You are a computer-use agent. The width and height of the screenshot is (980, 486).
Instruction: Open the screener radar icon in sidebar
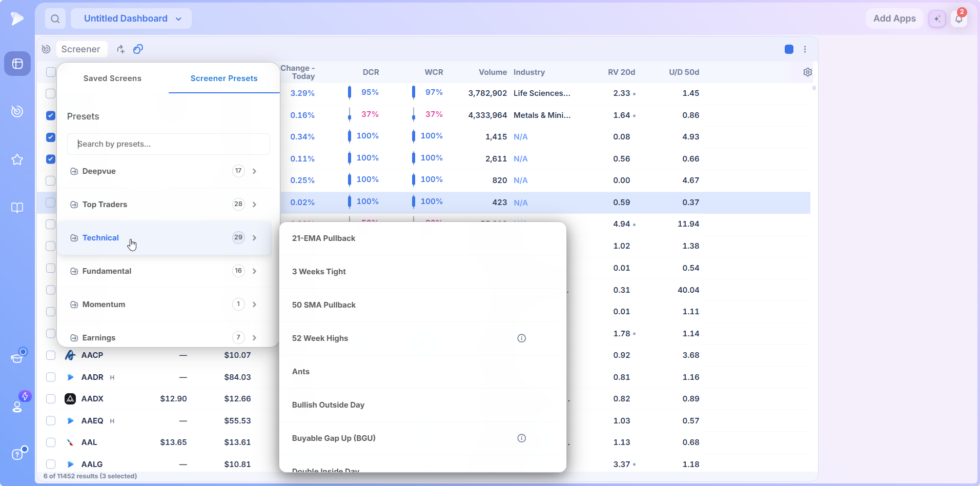pyautogui.click(x=17, y=111)
